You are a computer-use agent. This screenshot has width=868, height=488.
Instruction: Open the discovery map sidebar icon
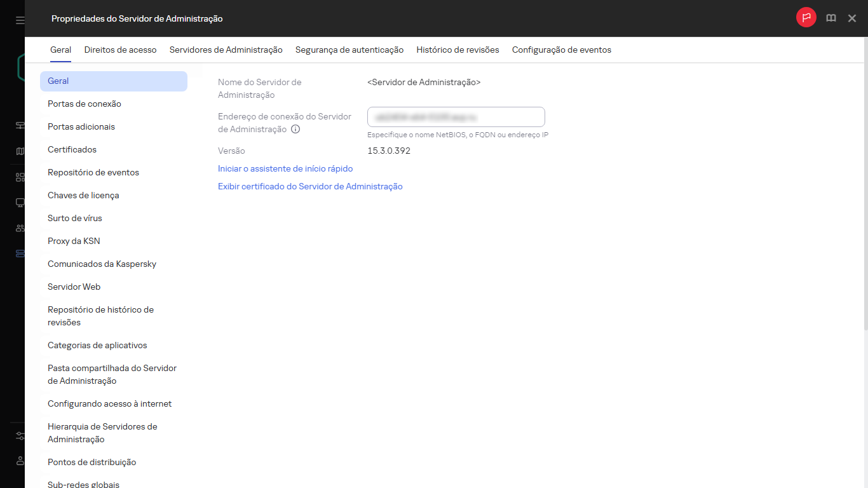pos(19,151)
